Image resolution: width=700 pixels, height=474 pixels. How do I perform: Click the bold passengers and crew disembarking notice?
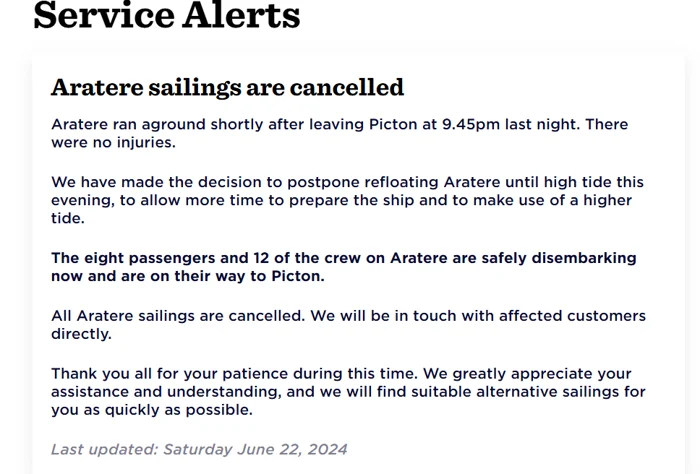(x=344, y=267)
